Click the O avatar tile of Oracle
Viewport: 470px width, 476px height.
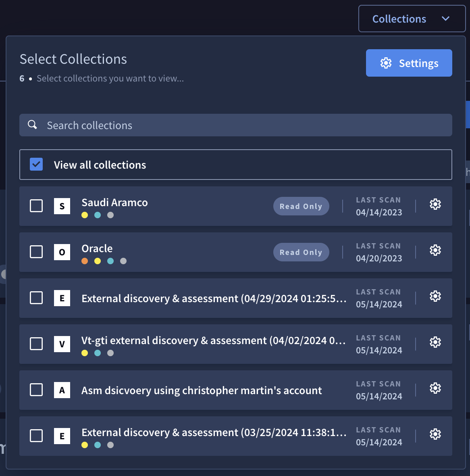point(62,252)
